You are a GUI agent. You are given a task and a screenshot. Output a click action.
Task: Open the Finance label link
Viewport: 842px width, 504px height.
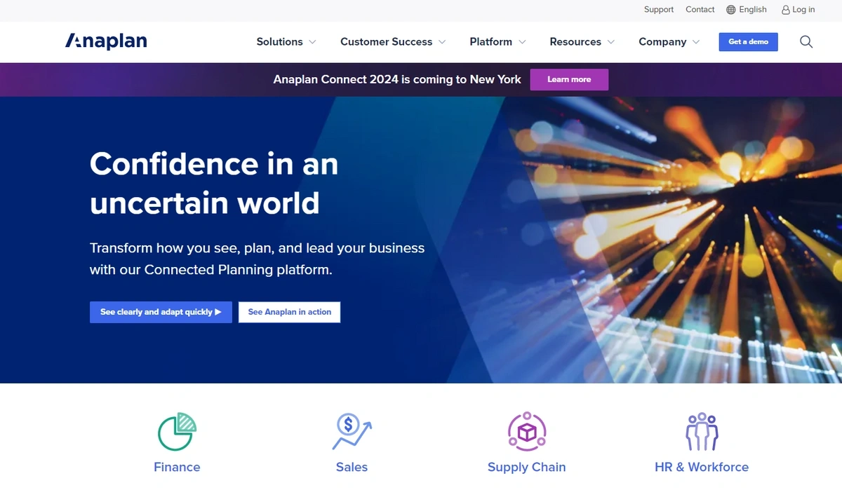click(177, 467)
